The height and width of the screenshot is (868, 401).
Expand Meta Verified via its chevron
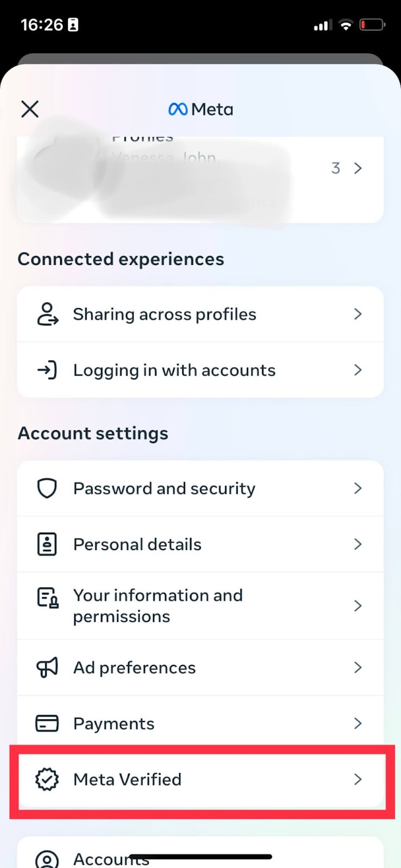coord(358,780)
